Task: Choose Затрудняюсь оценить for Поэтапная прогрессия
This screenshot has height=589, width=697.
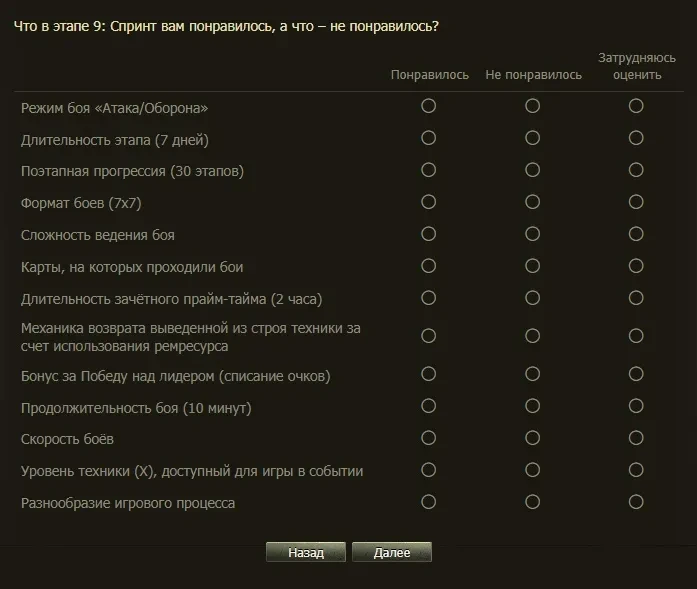Action: tap(636, 170)
